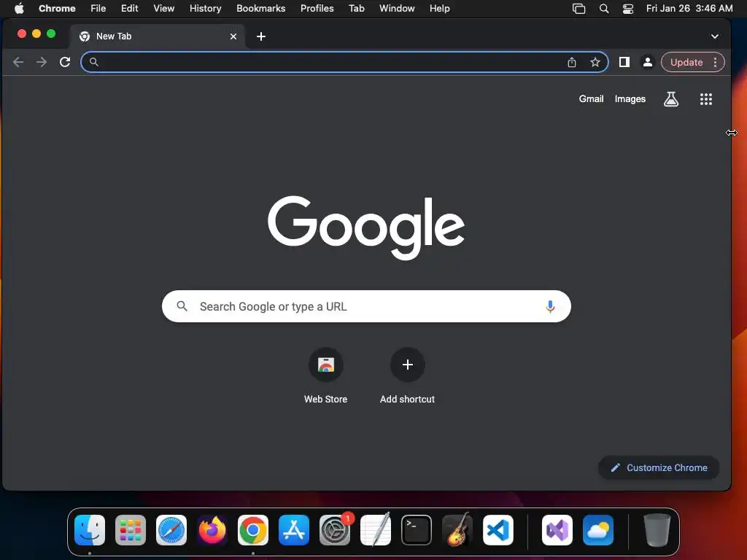Screen dimensions: 747x560
Task: Add a new shortcut tile
Action: (x=407, y=376)
